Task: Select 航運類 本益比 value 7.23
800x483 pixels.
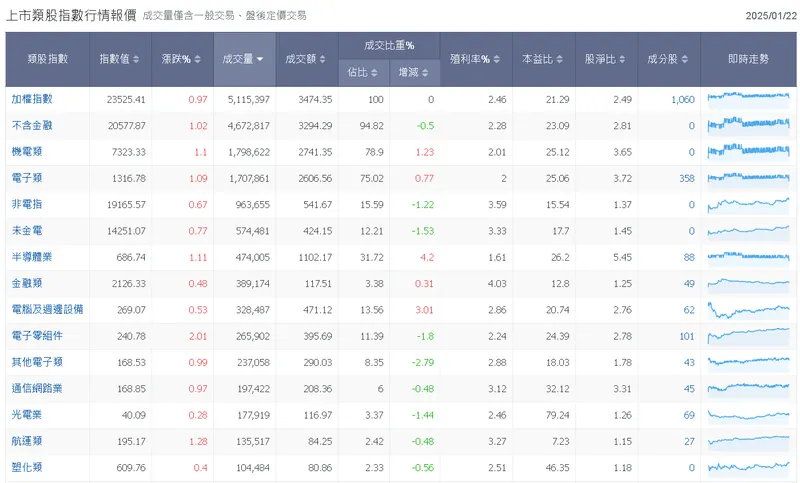Action: point(560,441)
